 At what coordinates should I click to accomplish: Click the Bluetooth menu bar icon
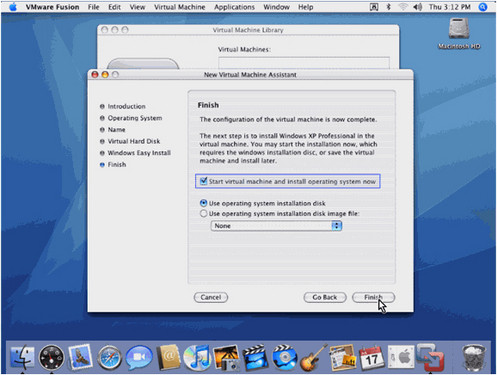pos(388,7)
